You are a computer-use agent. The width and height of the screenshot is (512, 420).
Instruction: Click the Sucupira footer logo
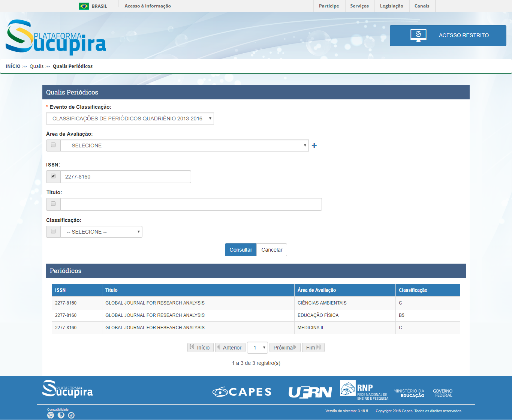pyautogui.click(x=67, y=389)
